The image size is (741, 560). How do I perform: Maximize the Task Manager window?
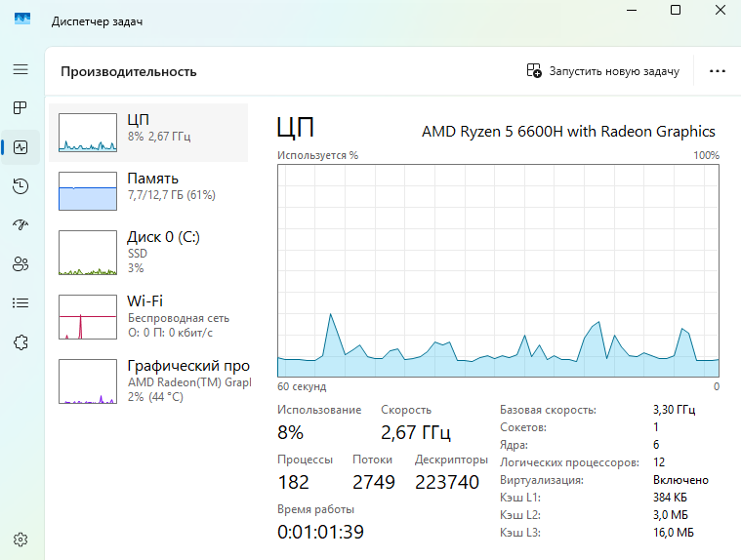[x=676, y=11]
